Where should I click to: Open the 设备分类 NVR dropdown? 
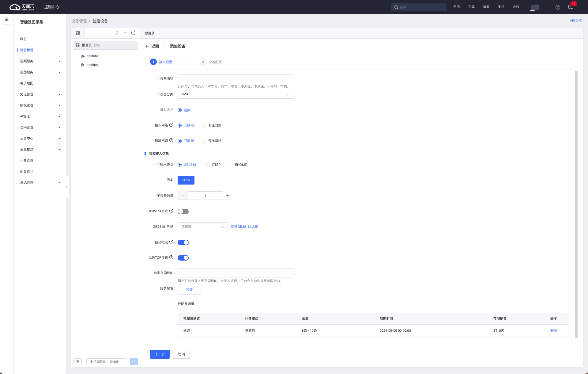235,94
